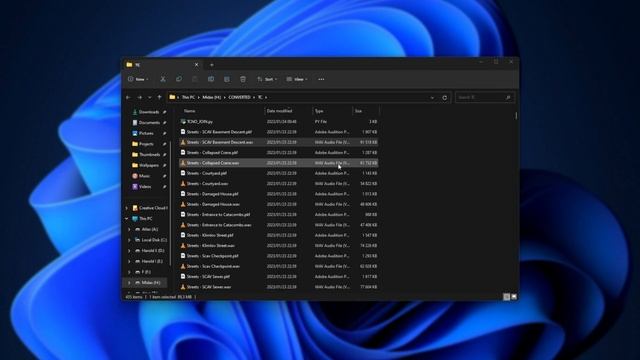Open Wallpapers folder in the sidebar

149,165
